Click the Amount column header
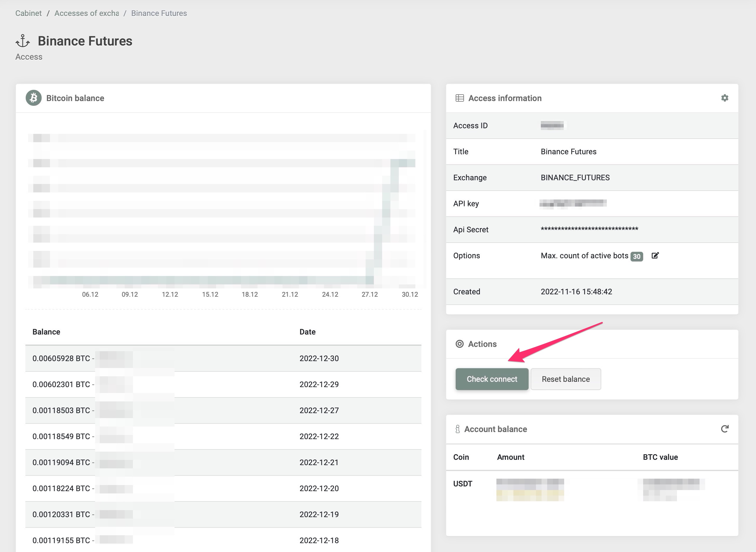 (x=511, y=457)
